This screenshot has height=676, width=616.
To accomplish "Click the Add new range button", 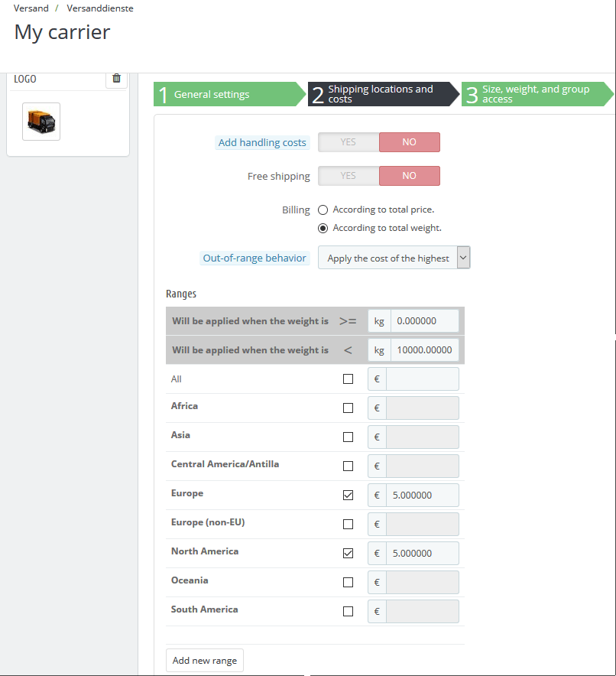I will (x=205, y=661).
